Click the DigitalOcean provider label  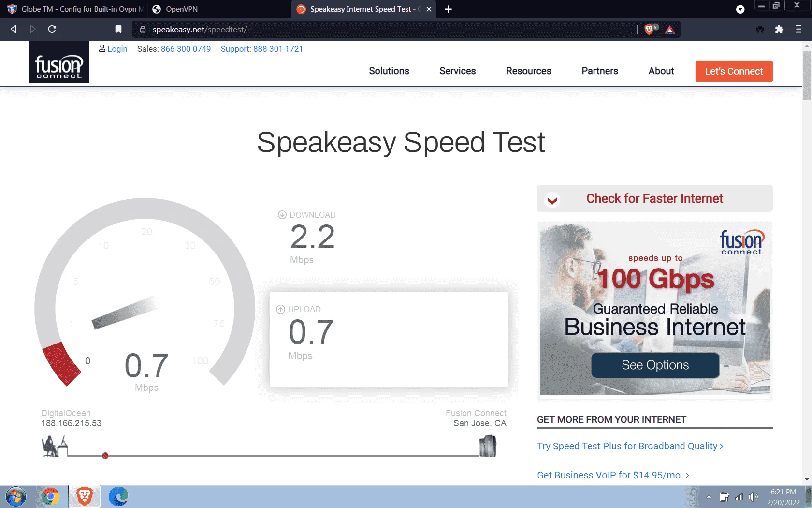[x=66, y=413]
